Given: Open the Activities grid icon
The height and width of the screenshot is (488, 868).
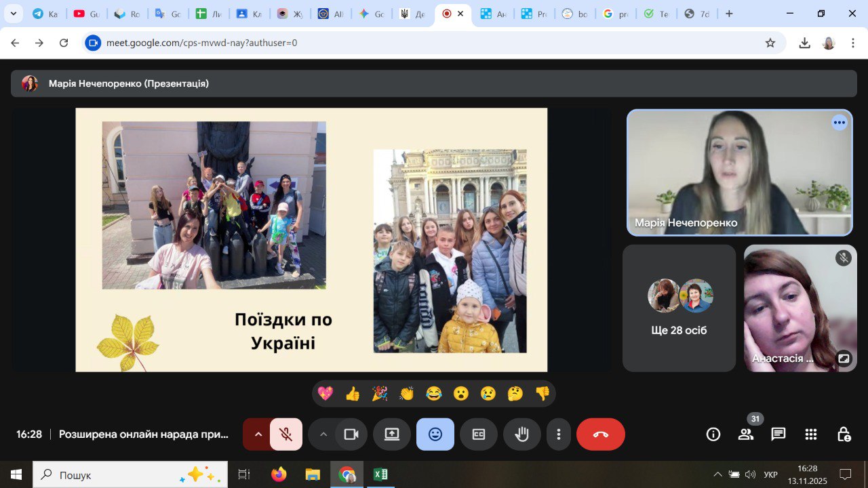Looking at the screenshot, I should pyautogui.click(x=810, y=434).
